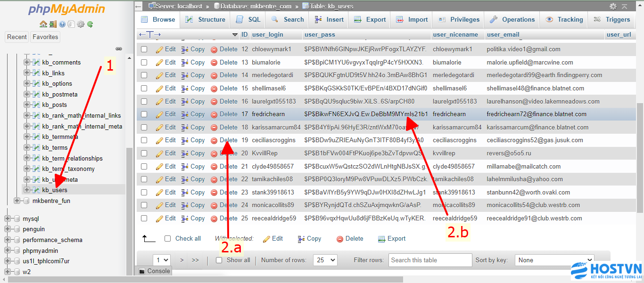Screen dimensions: 644x283
Task: Click the With selected Copy icon
Action: pos(301,239)
